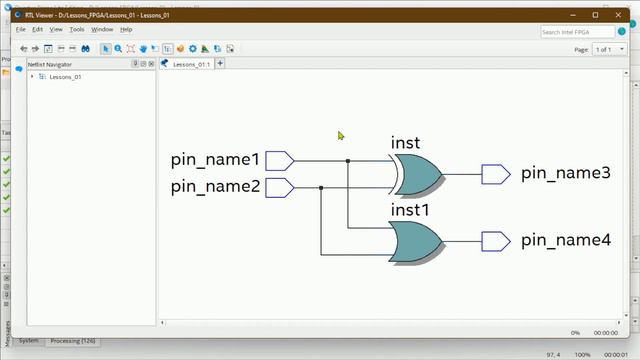The image size is (640, 360).
Task: Open the Tools menu
Action: pos(77,29)
